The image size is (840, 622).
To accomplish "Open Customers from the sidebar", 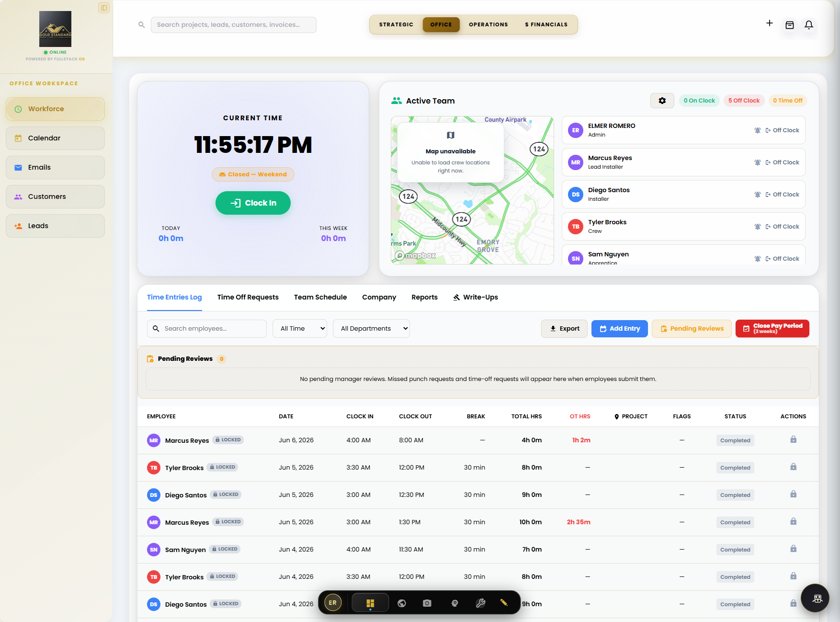I will (x=55, y=196).
